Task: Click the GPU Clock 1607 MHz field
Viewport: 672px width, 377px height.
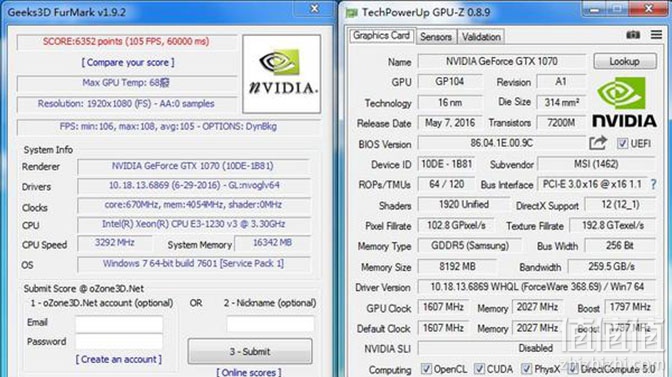Action: pos(444,307)
